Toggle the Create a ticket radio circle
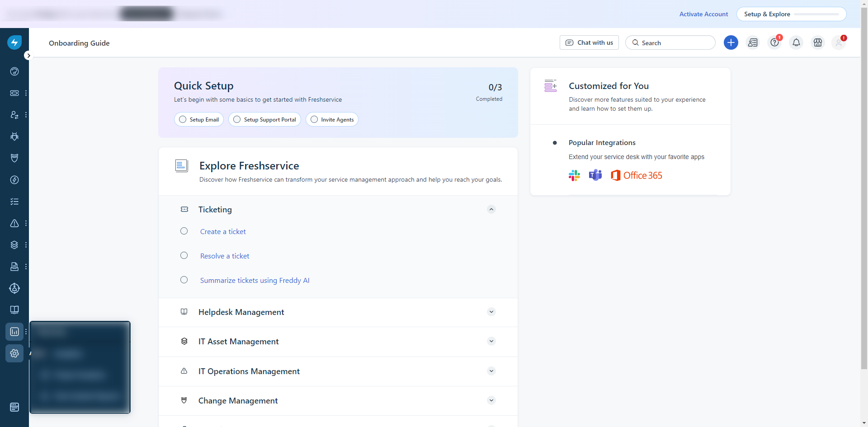 pos(184,231)
